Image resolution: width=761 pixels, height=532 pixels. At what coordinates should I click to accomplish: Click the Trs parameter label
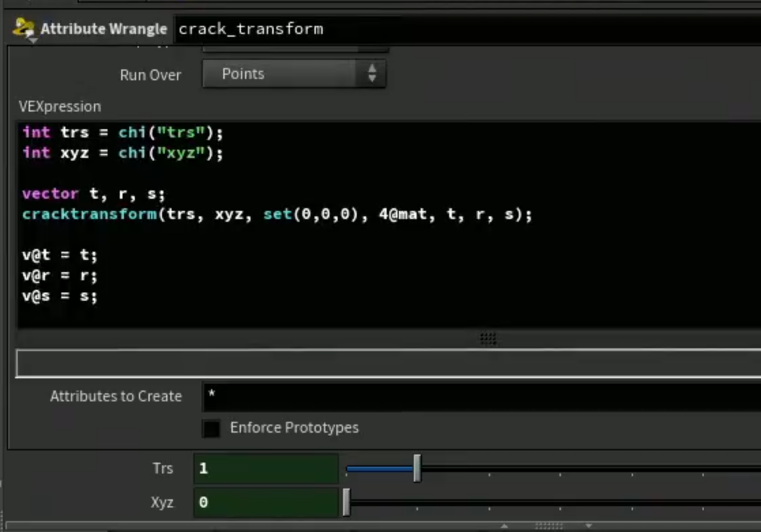click(163, 469)
